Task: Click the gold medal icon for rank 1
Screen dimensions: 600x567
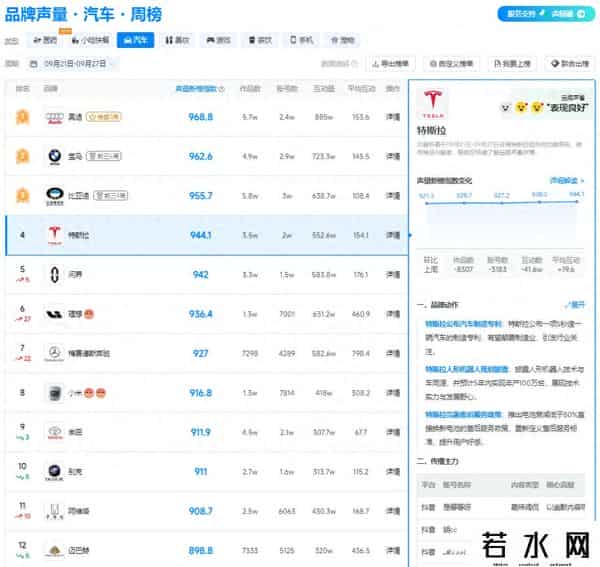Action: (22, 117)
